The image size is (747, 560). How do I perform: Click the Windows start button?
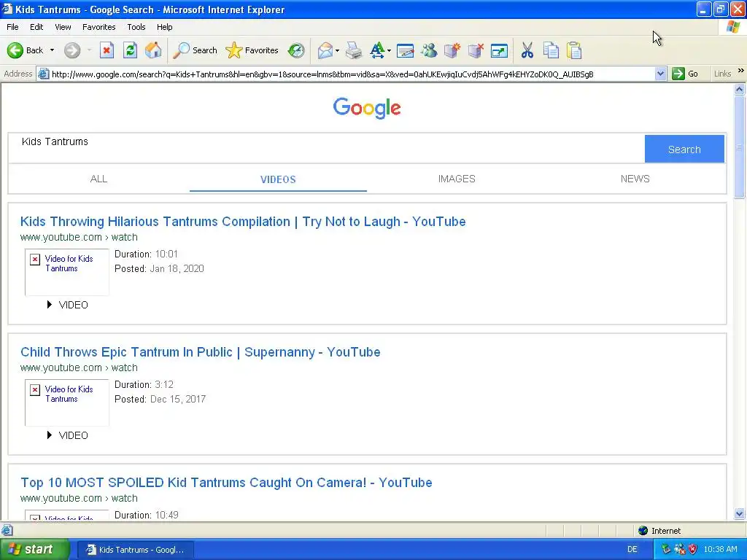[x=34, y=550]
